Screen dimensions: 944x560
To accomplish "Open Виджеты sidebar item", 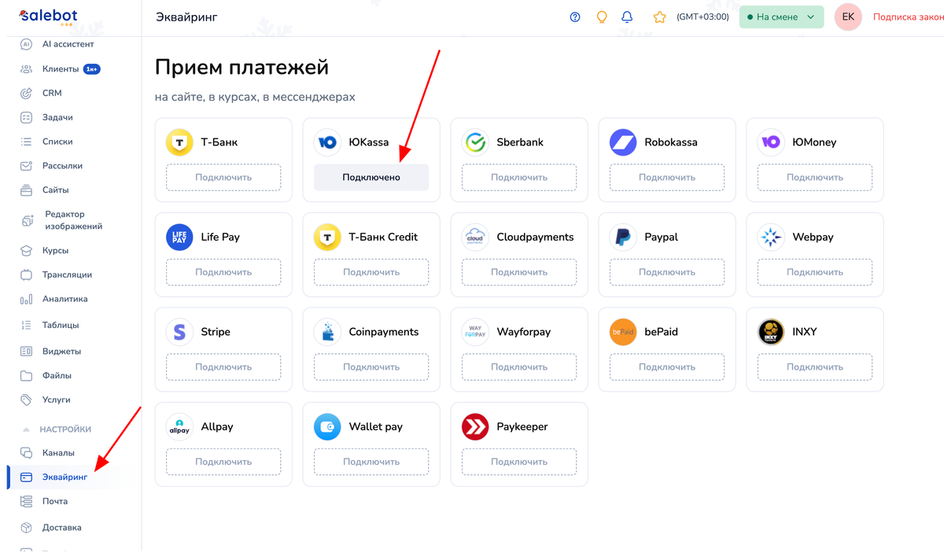I will click(60, 351).
